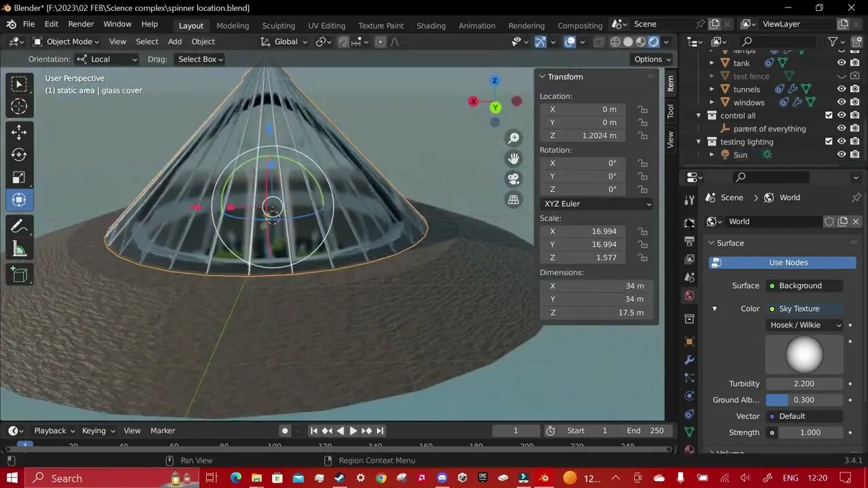Image resolution: width=868 pixels, height=488 pixels.
Task: Click the Sky Texture color button
Action: [805, 309]
